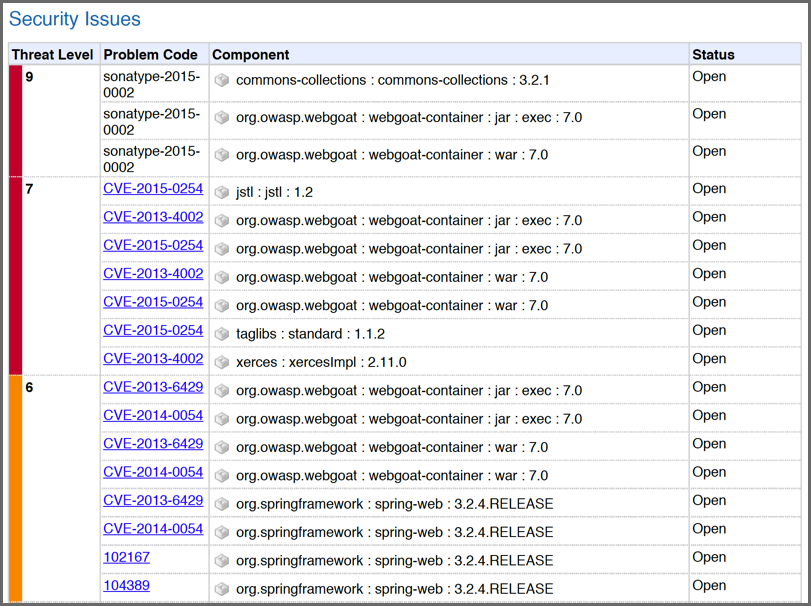Click Open status in jstl 1.2 row
Screen dimensions: 811x606
(709, 189)
